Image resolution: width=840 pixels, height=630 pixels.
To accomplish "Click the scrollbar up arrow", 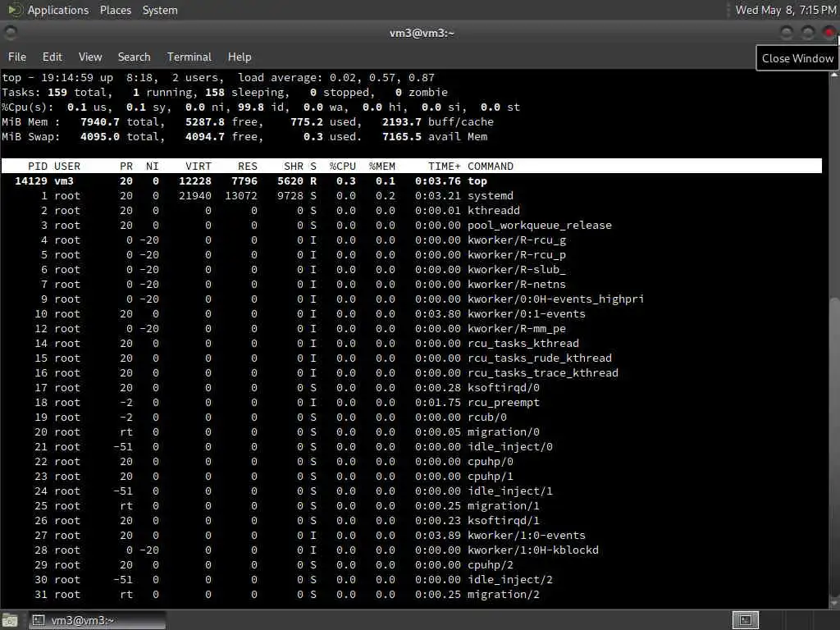I will click(834, 75).
